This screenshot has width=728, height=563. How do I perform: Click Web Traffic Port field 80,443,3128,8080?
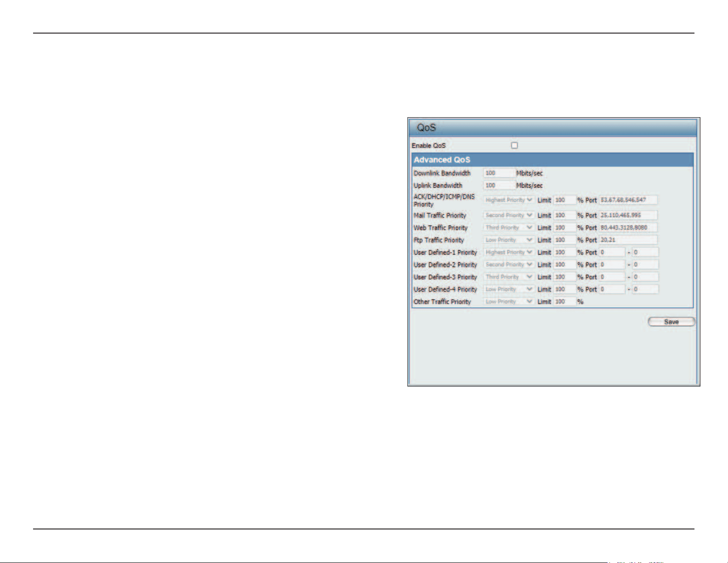628,227
